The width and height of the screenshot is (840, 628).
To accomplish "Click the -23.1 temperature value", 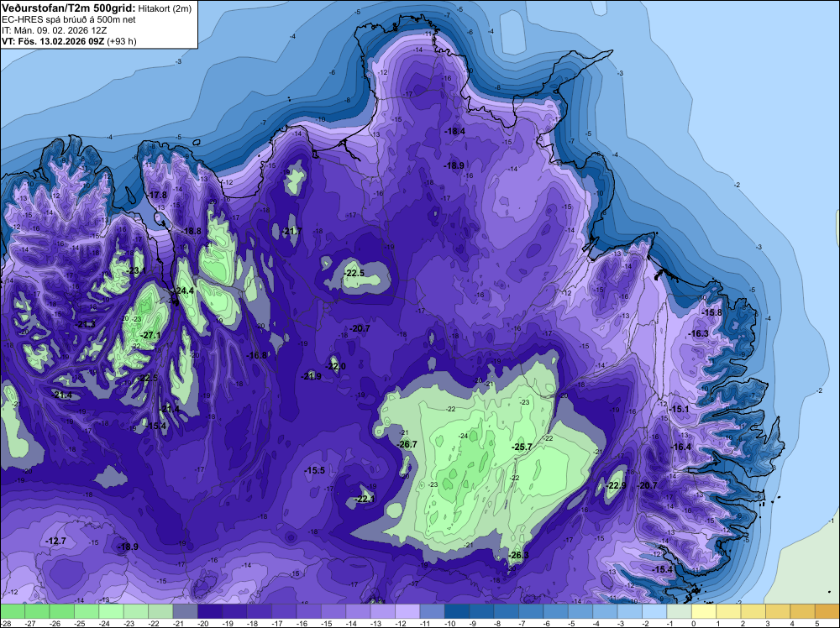I will pyautogui.click(x=136, y=271).
